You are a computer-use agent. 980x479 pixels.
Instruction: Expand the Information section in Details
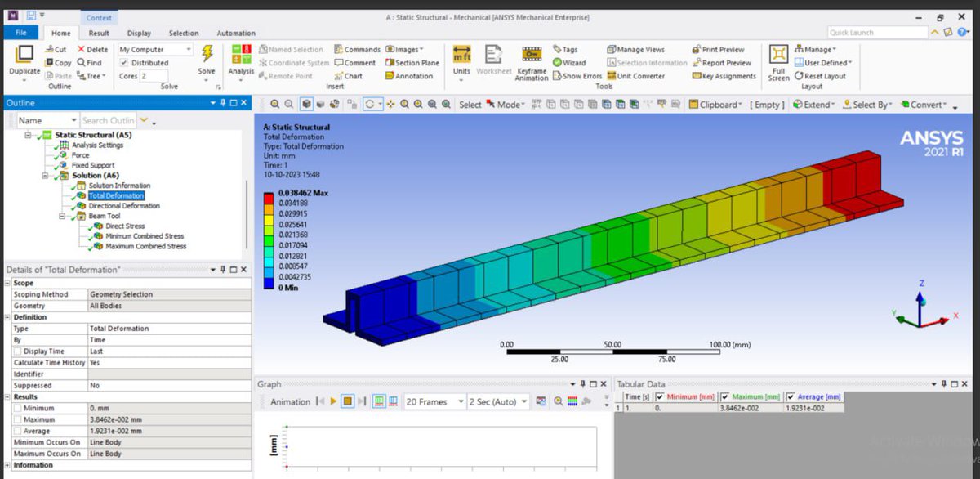point(8,465)
